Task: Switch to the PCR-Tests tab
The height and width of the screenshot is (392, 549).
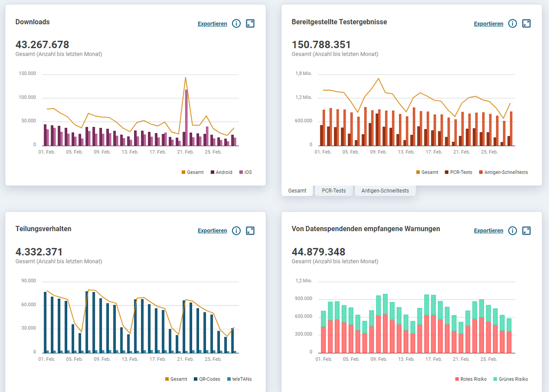Action: [334, 190]
